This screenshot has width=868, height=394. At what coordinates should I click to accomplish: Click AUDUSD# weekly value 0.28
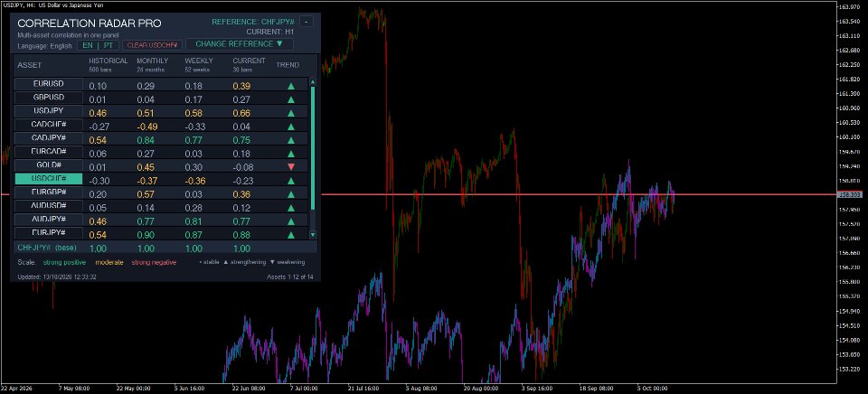193,208
